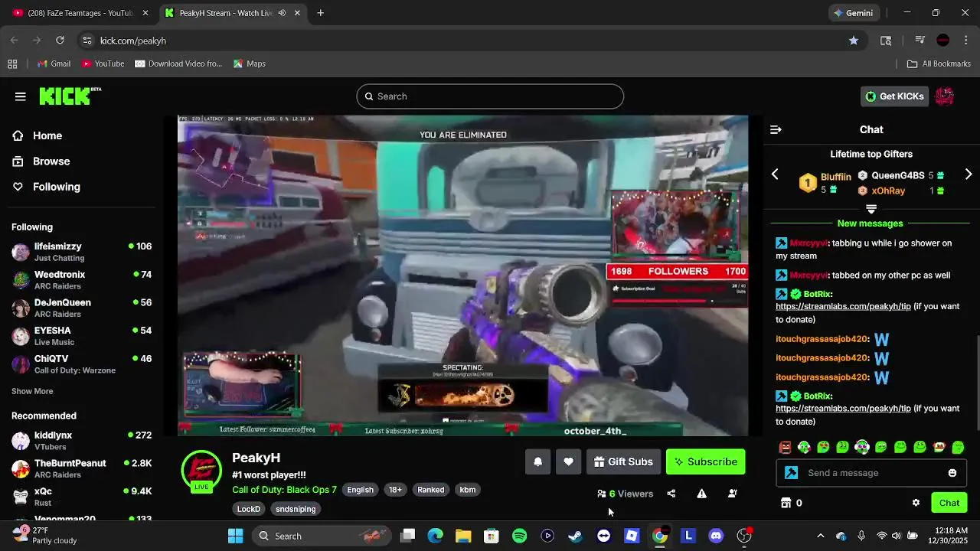Click the user avatar in the top right
Image resolution: width=980 pixels, height=551 pixels.
coord(945,96)
